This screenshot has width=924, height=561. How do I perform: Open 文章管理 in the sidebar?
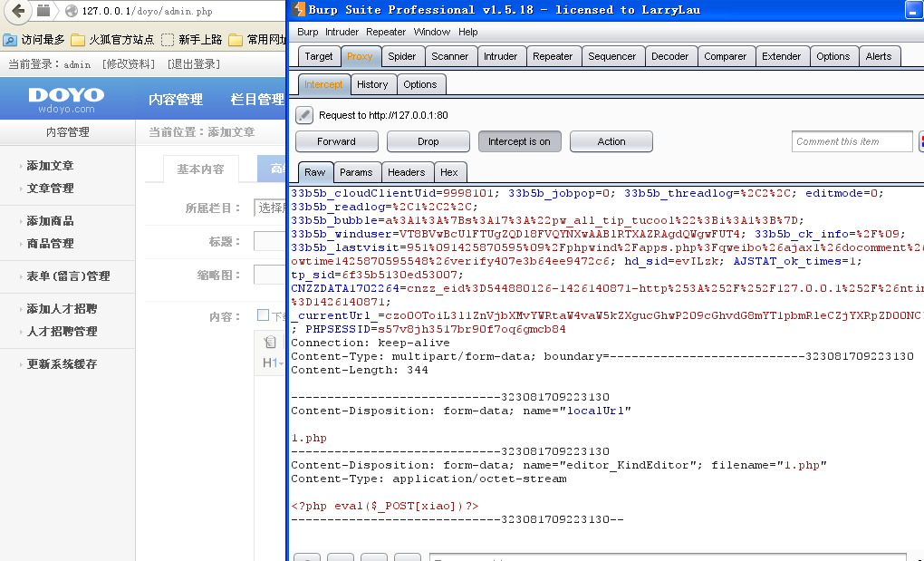pyautogui.click(x=50, y=188)
